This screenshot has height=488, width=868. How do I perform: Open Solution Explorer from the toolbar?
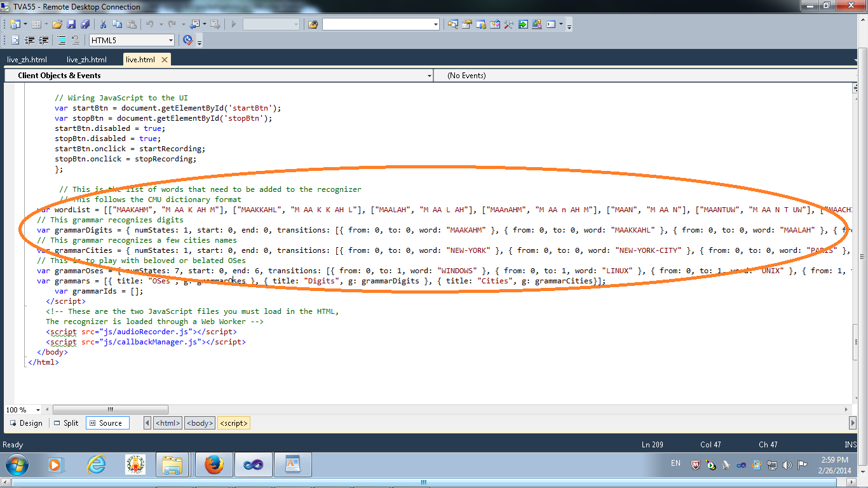click(x=453, y=24)
